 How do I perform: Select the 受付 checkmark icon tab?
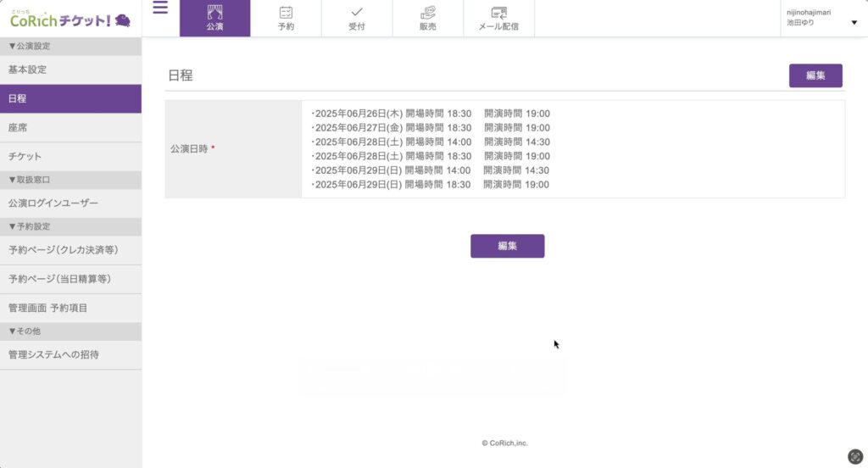click(x=357, y=18)
